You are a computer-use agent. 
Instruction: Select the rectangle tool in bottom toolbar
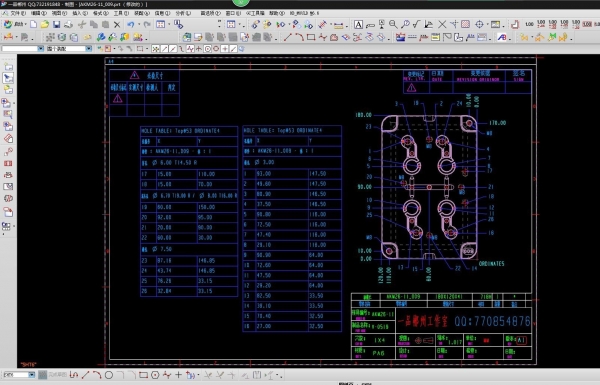[x=143, y=375]
